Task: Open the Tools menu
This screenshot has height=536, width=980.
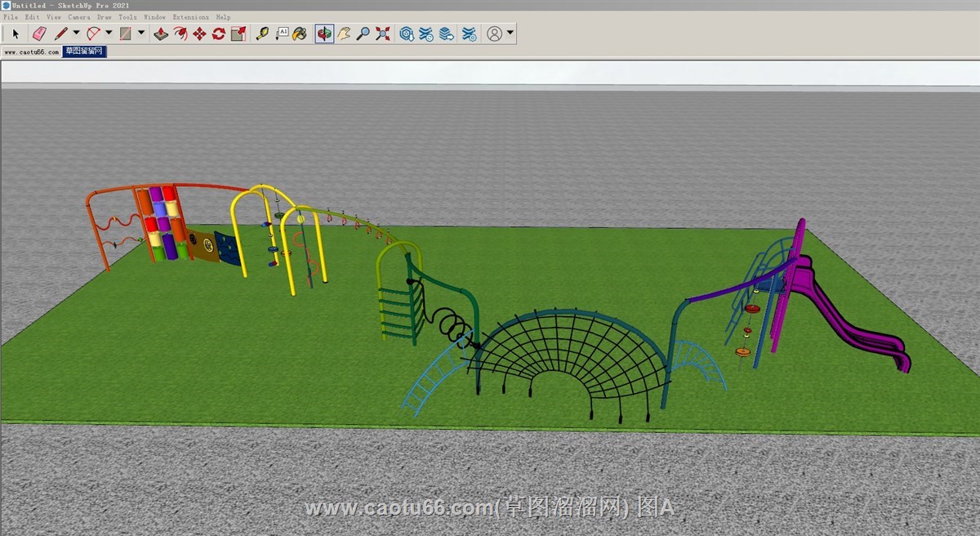Action: point(128,17)
